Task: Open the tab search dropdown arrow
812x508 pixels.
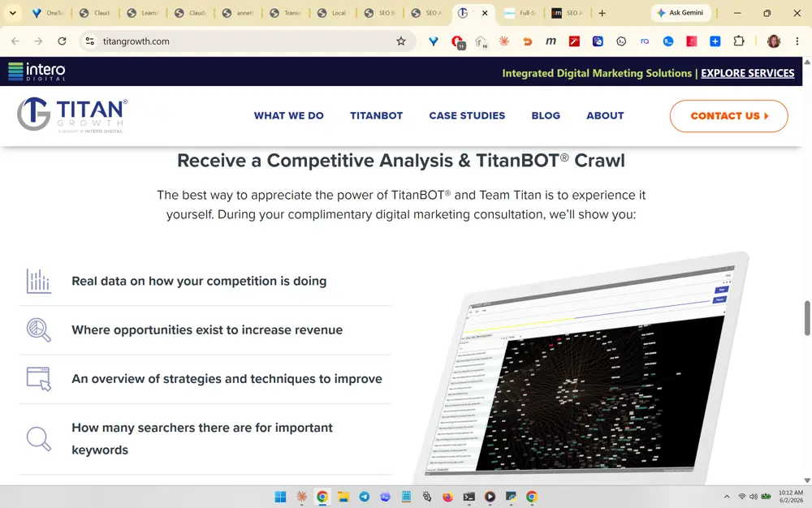Action: 12,13
